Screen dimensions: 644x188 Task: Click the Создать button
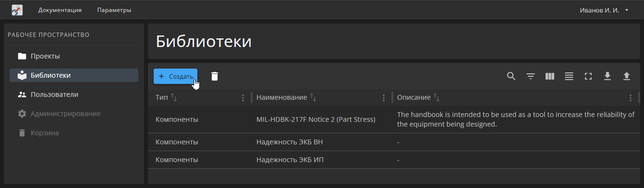(x=175, y=76)
